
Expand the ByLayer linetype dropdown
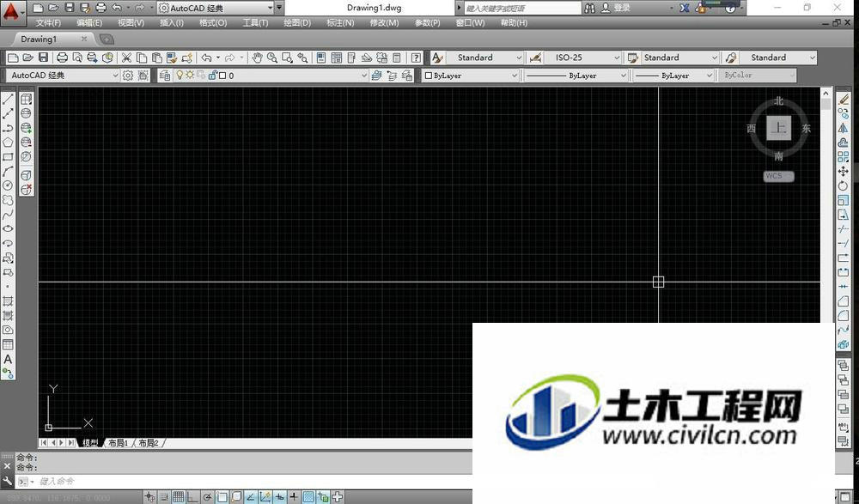tap(623, 76)
